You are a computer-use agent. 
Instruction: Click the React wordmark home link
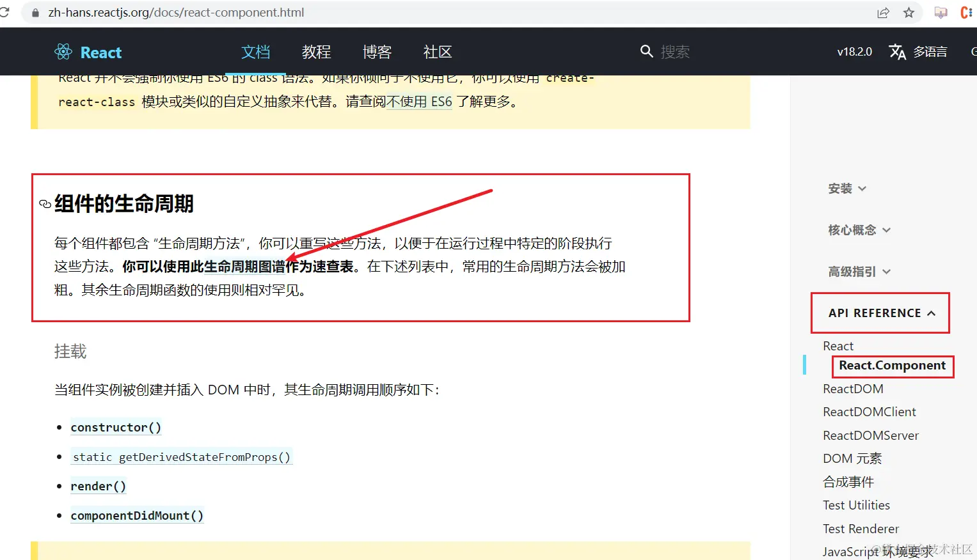point(101,52)
